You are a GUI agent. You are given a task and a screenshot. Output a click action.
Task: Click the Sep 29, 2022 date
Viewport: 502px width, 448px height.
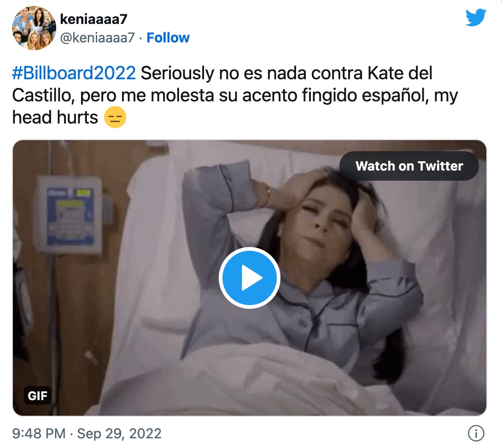[x=119, y=434]
